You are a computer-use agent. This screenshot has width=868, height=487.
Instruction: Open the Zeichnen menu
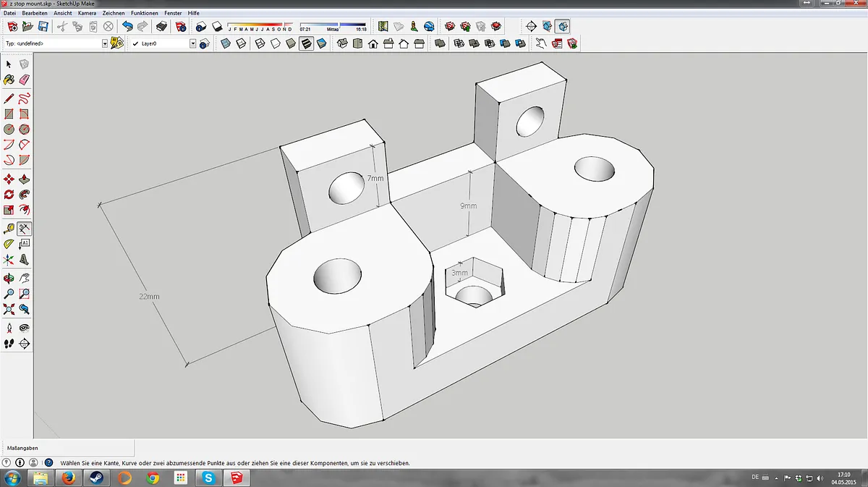pyautogui.click(x=114, y=13)
